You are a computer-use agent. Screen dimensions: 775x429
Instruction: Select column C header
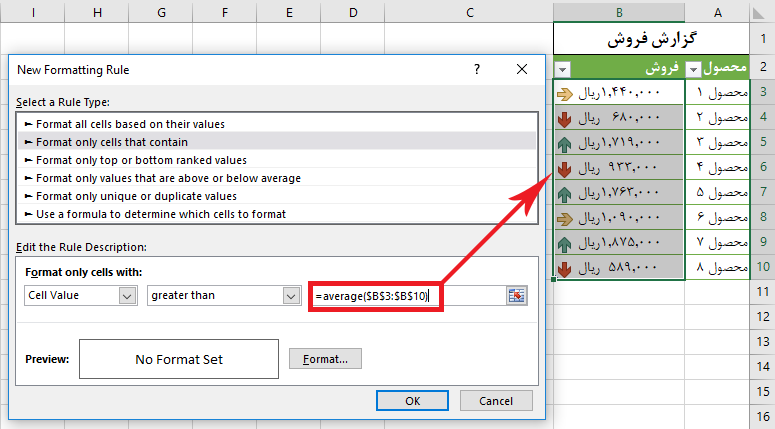[x=470, y=12]
